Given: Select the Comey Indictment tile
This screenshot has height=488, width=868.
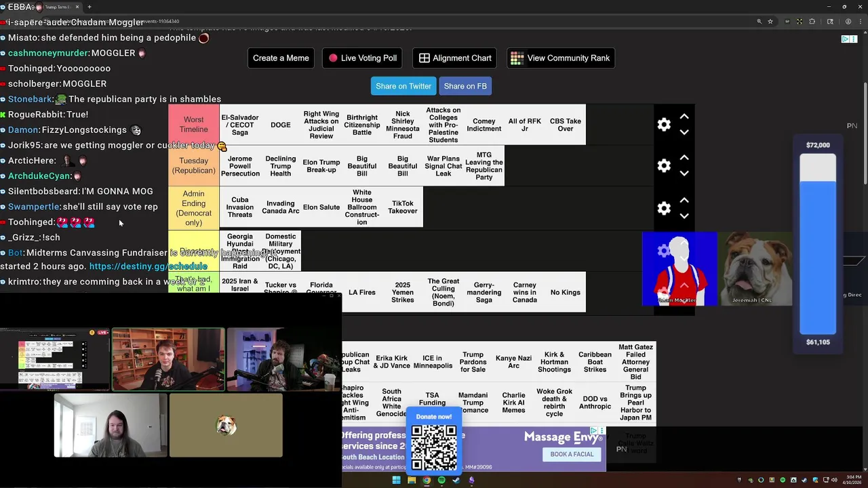Looking at the screenshot, I should click(484, 125).
